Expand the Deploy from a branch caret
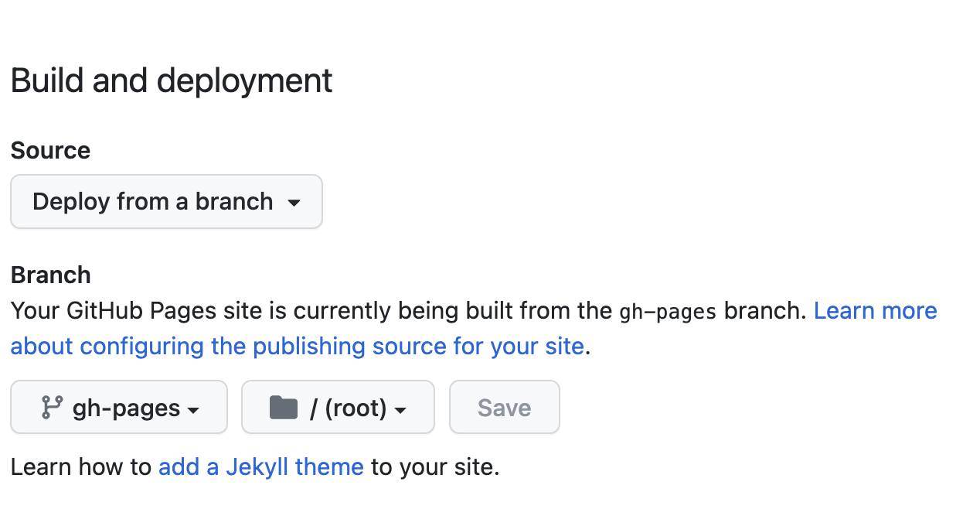Screen dimensions: 980x509 [x=294, y=203]
